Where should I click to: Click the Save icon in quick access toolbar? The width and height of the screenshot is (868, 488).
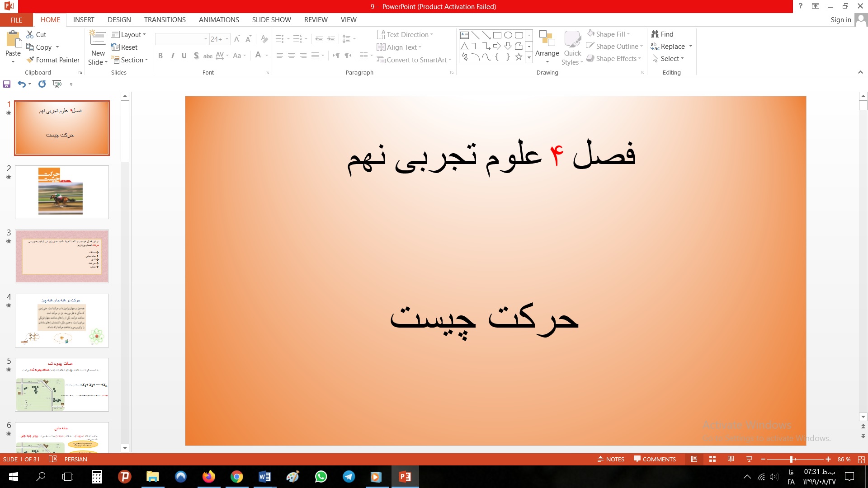7,84
